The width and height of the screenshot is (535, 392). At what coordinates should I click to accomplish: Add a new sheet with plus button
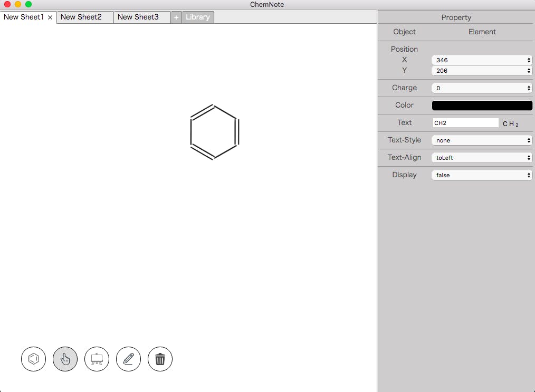click(x=176, y=17)
